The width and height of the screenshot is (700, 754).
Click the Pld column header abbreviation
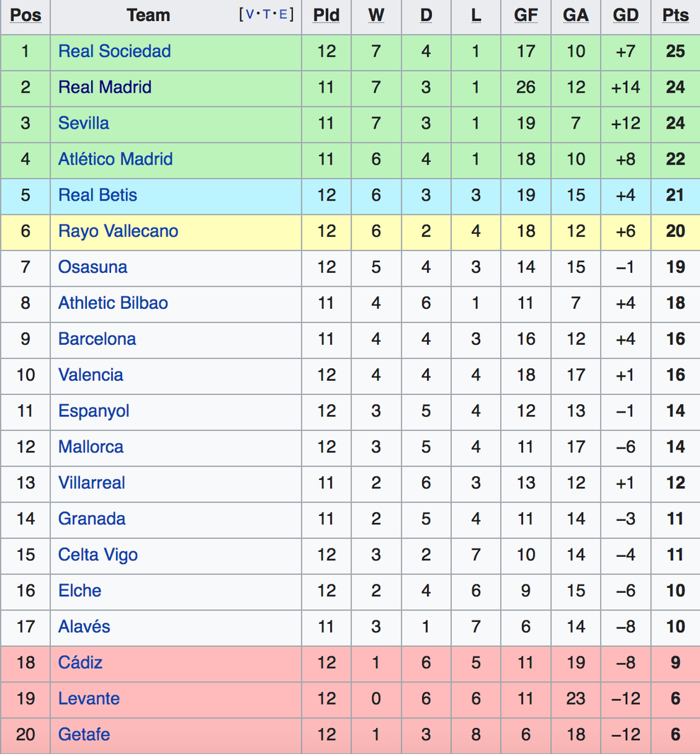(326, 16)
